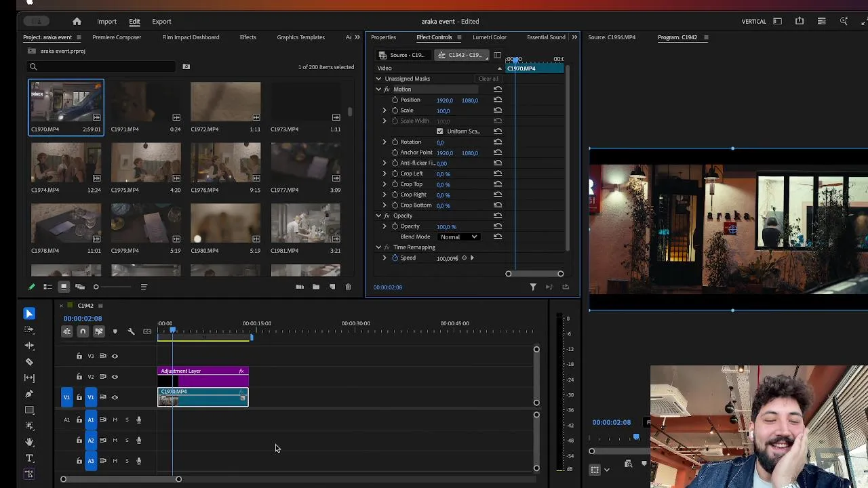Choose the Hand tool
868x488 pixels.
[x=29, y=442]
